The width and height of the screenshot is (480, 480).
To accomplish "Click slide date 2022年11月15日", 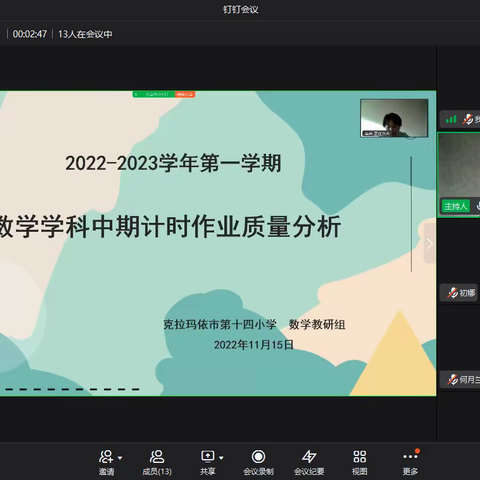I will (254, 345).
